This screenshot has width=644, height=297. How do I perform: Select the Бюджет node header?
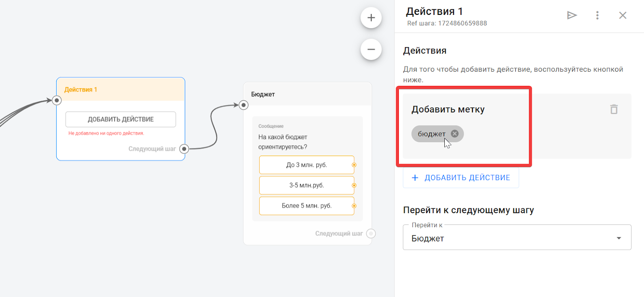(x=263, y=94)
